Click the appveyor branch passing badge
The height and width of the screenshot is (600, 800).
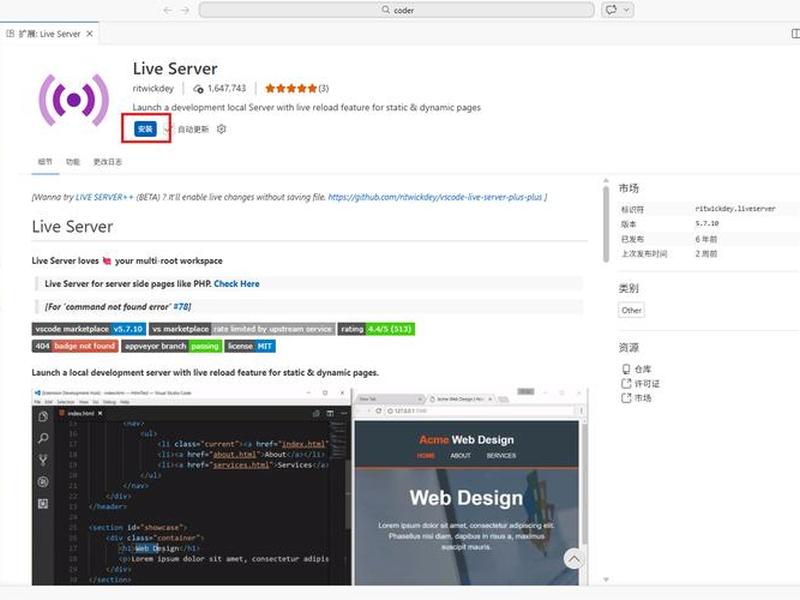171,346
